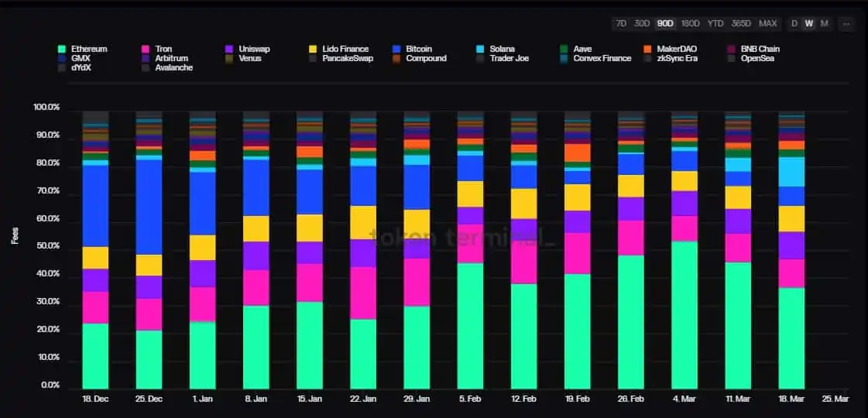Hide the Bitcoin series via legend
This screenshot has height=418, width=868.
(x=412, y=49)
